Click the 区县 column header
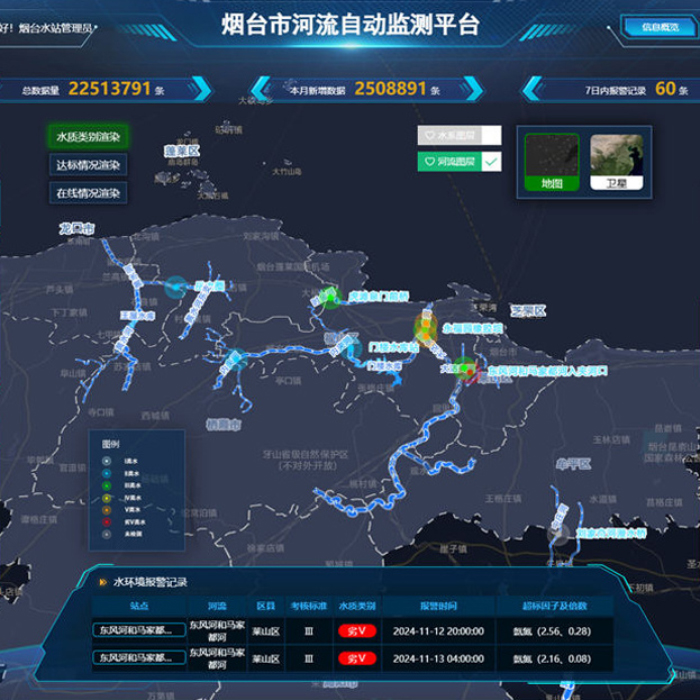The height and width of the screenshot is (700, 700). 266,606
